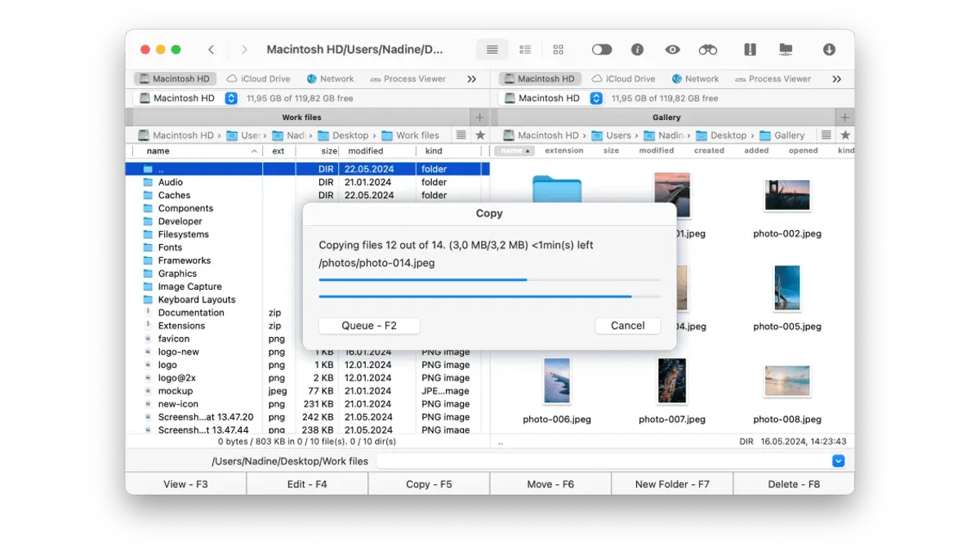980x551 pixels.
Task: Select Macintosh HD tab in right pane
Action: coord(539,79)
